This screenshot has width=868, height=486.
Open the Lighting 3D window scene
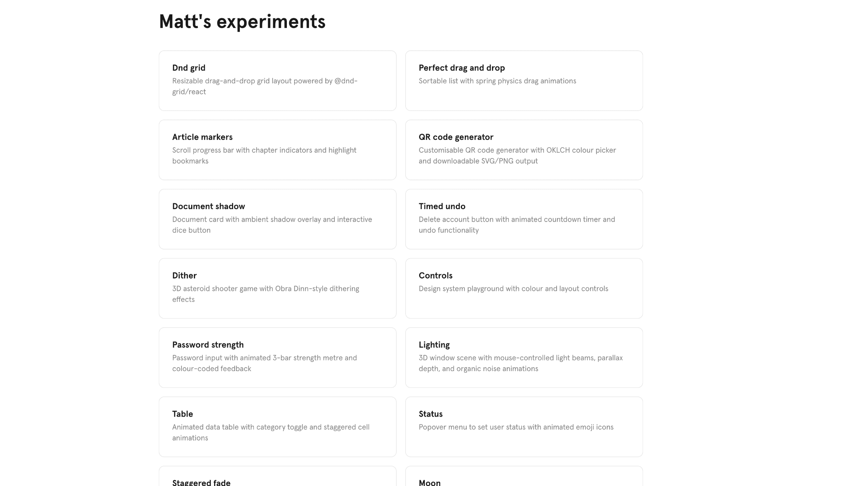pyautogui.click(x=524, y=357)
